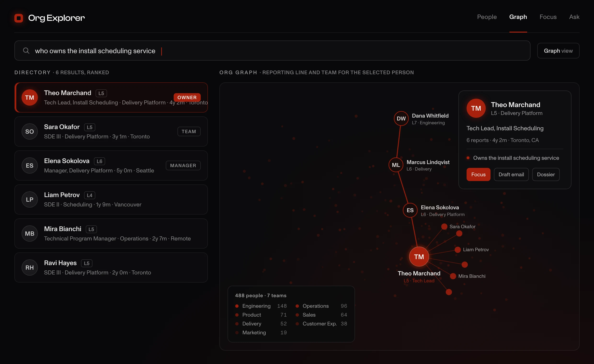Open the Dossier button

click(x=546, y=174)
